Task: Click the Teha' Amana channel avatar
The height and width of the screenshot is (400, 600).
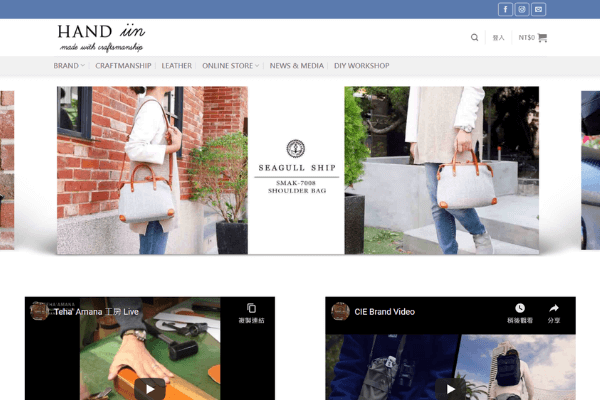Action: tap(39, 311)
